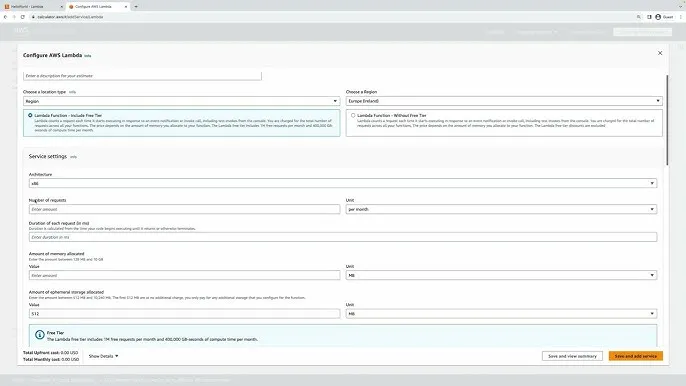
Task: Switch to the HelloWorld - Lambda browser tab
Action: click(x=28, y=7)
